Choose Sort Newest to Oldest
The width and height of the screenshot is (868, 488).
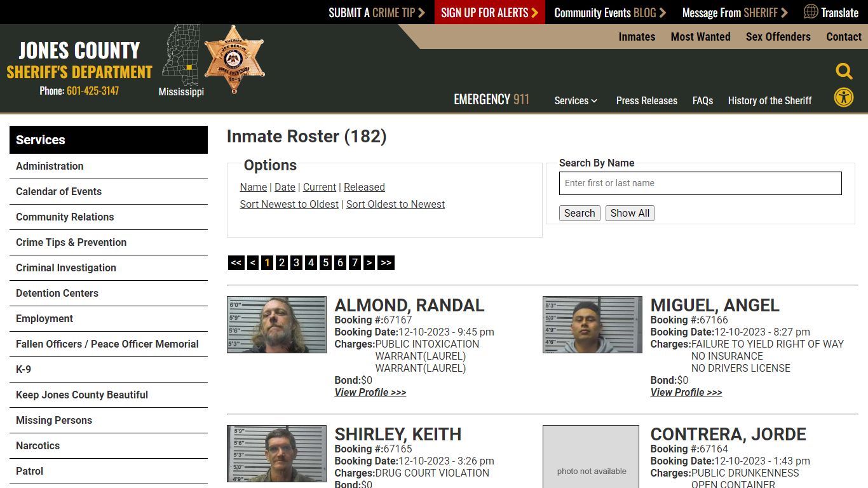coord(289,204)
